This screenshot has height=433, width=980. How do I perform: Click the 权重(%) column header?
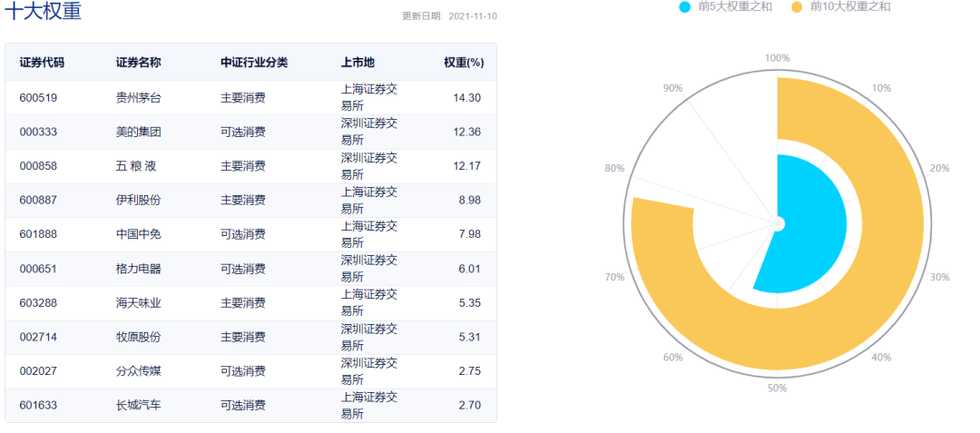[464, 63]
